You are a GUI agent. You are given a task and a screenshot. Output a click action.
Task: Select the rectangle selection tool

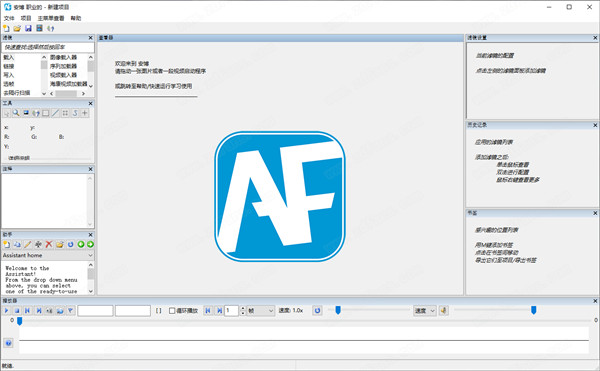46,113
